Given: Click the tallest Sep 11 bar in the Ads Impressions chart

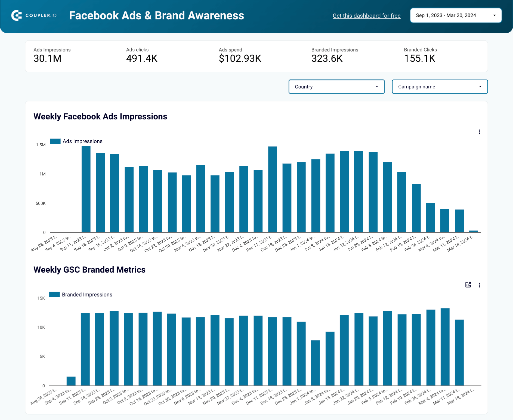Looking at the screenshot, I should (x=86, y=189).
